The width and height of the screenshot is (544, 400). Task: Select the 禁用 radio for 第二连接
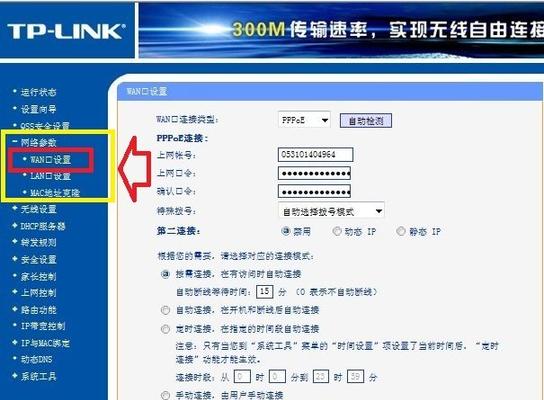[286, 231]
